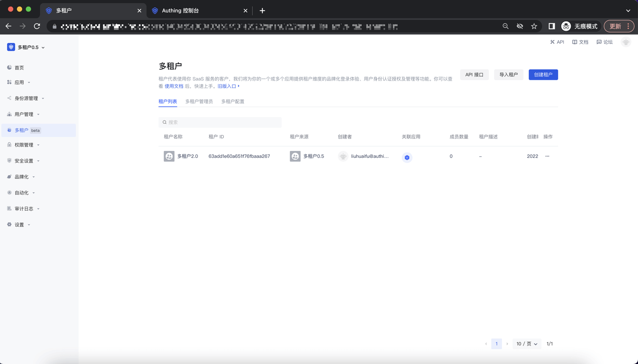This screenshot has width=638, height=364.
Task: Open the 使用文档 link
Action: pos(174,86)
